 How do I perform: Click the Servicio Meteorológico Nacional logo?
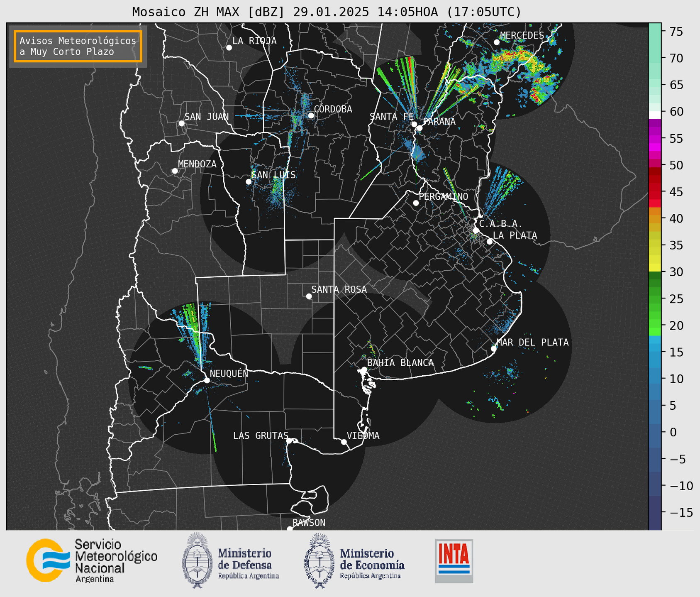pos(92,560)
